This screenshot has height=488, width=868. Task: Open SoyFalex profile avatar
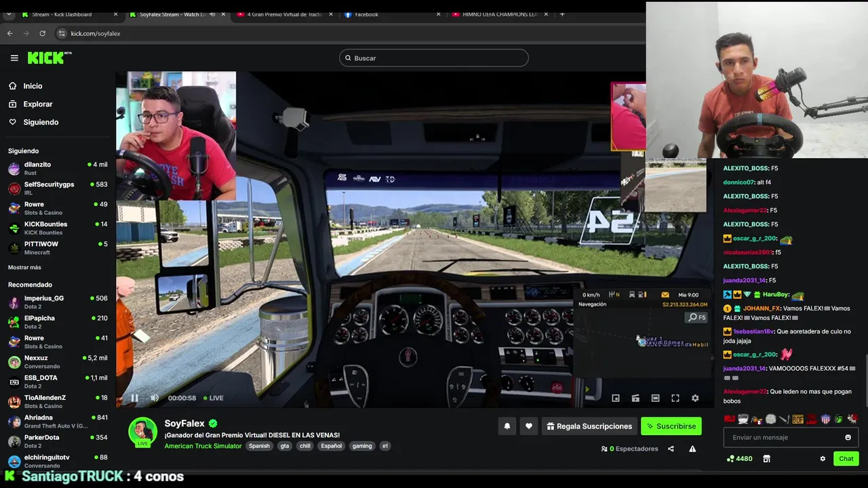[x=143, y=432]
